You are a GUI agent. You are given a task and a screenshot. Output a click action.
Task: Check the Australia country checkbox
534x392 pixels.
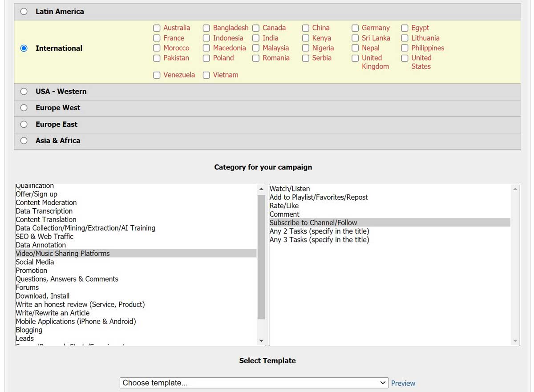(157, 28)
